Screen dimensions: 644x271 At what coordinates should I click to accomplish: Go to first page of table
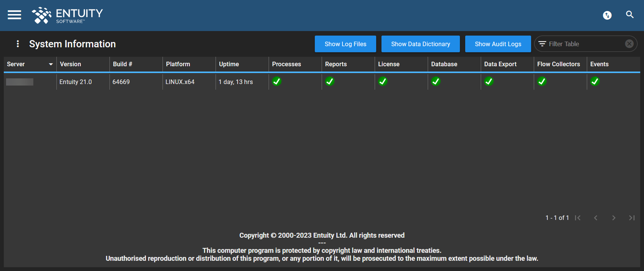tap(578, 218)
